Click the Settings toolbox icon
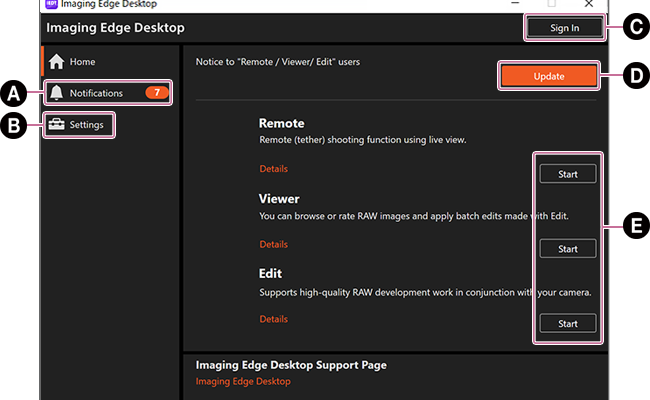Viewport: 650px width, 400px height. click(x=56, y=124)
